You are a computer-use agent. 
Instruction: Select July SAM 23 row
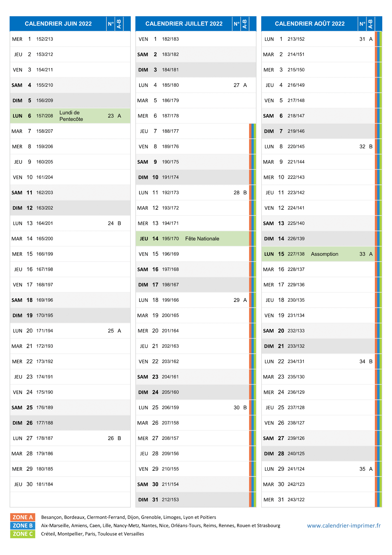[x=196, y=377]
